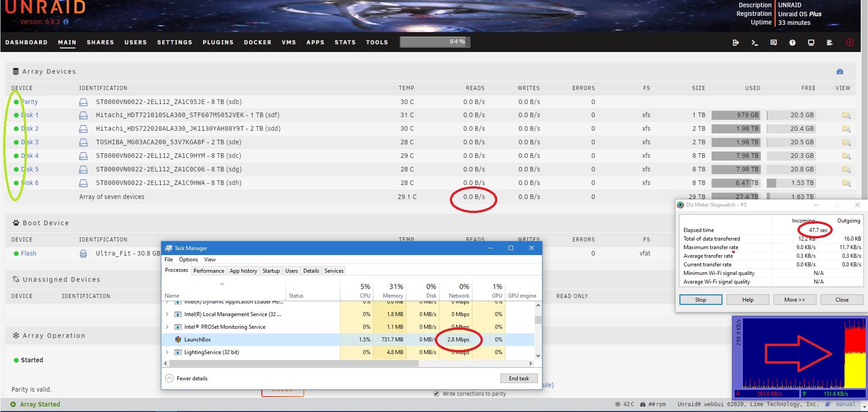
Task: Browse Disk 1 with its view folder icon
Action: click(846, 115)
